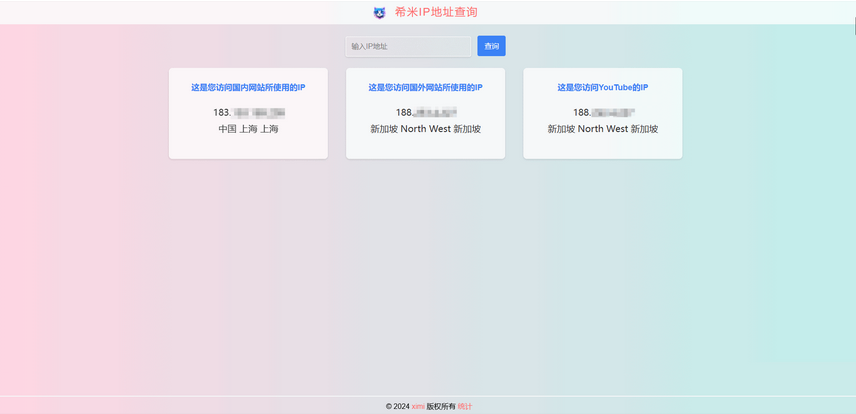The image size is (856, 414).
Task: Click the 这是您访问国内网站所使用的IP heading
Action: [x=248, y=88]
